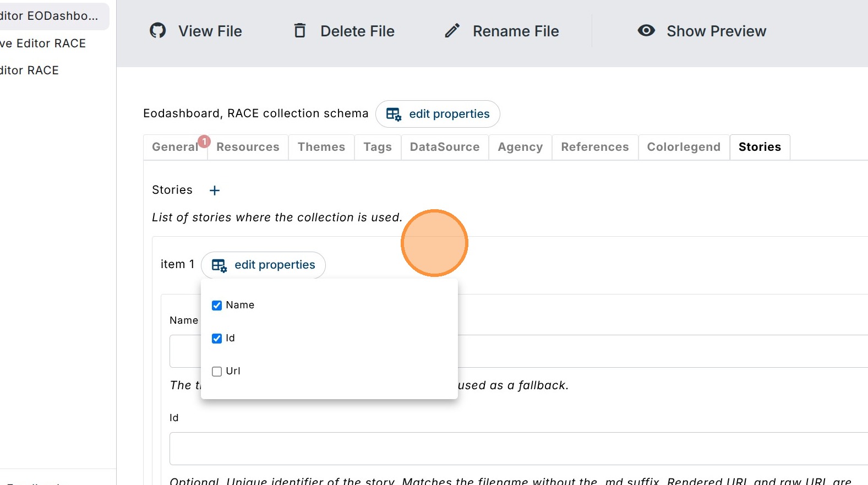Focus the Id text input field
This screenshot has height=485, width=868.
(x=518, y=449)
